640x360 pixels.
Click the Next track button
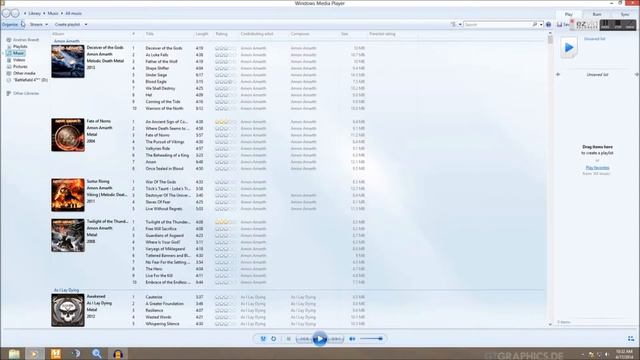point(336,339)
